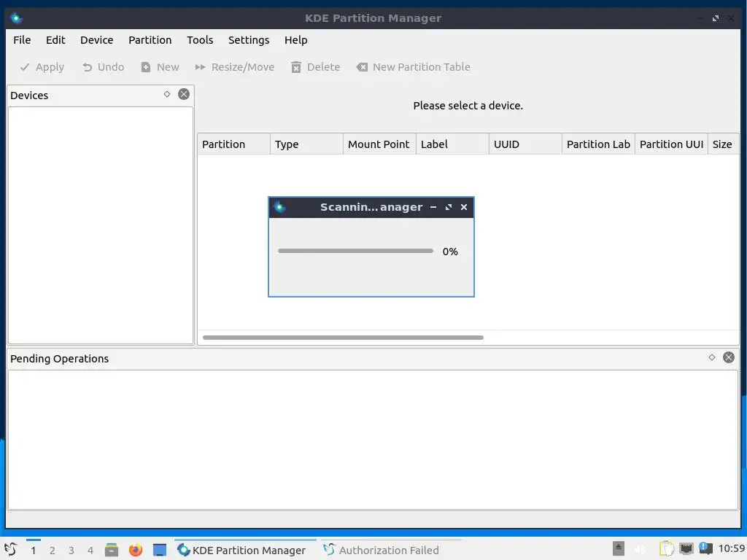Image resolution: width=747 pixels, height=560 pixels.
Task: Sort by the Label column header
Action: [452, 144]
